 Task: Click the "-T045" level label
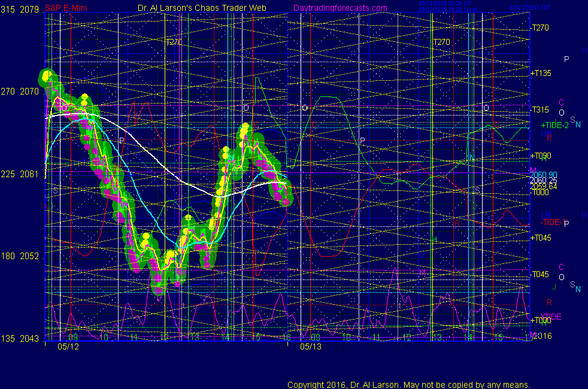pyautogui.click(x=540, y=274)
